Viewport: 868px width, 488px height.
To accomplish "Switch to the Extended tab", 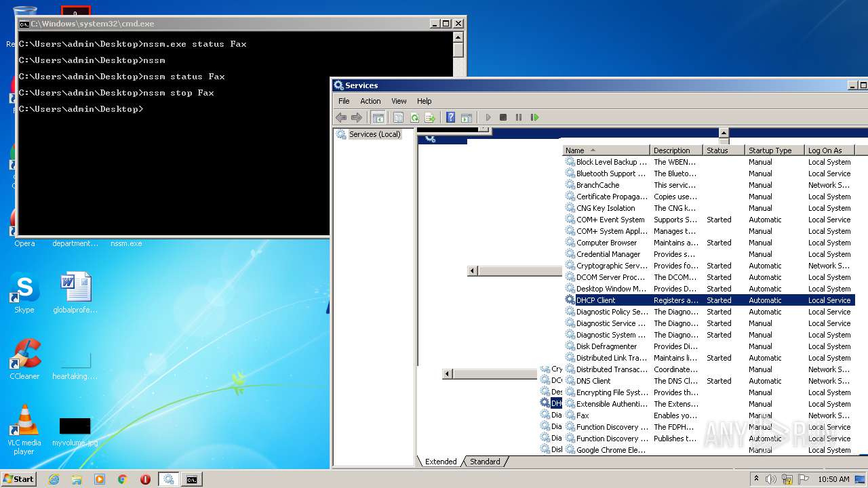I will [x=441, y=462].
